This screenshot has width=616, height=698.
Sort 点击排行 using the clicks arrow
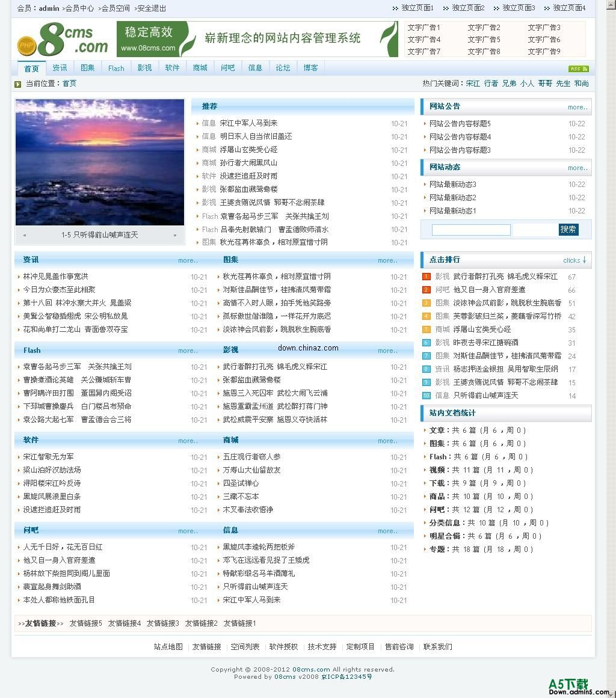tap(576, 259)
